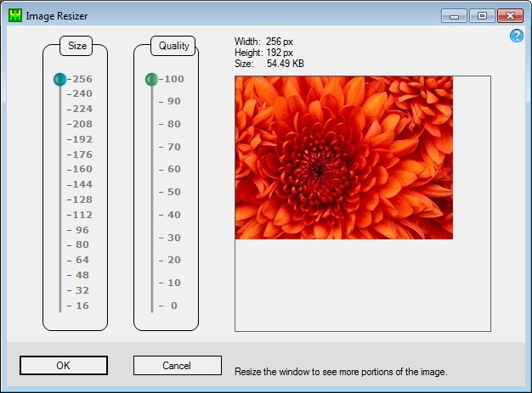Click the orange flower preview image
This screenshot has width=532, height=393.
point(344,158)
